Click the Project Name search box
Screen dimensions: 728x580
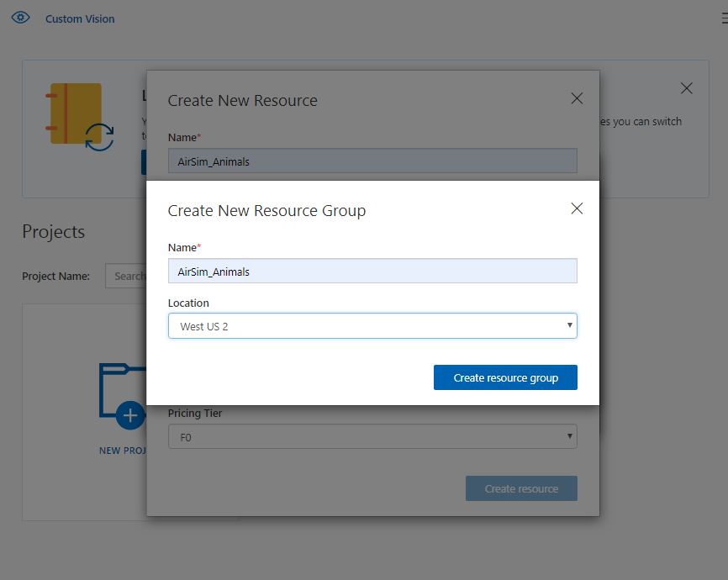coord(126,276)
